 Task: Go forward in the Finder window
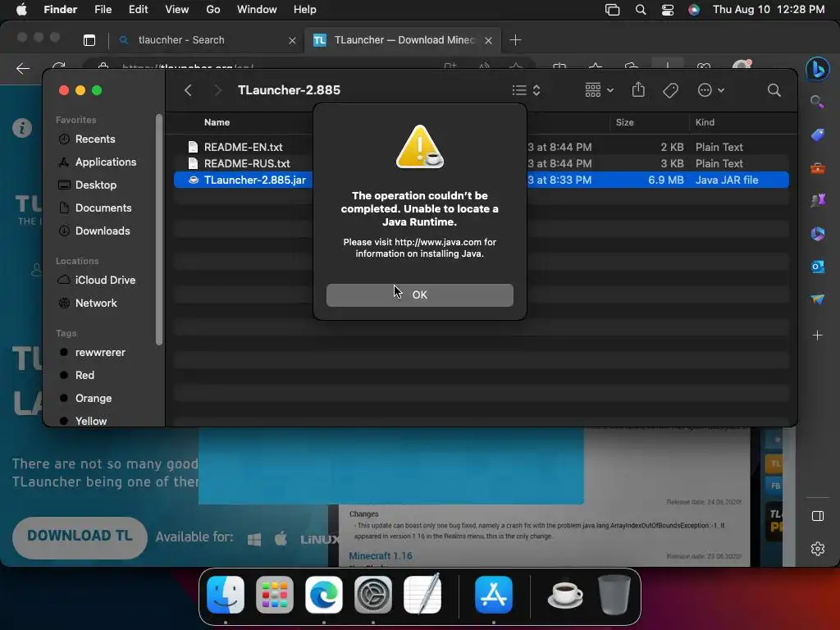click(x=217, y=90)
